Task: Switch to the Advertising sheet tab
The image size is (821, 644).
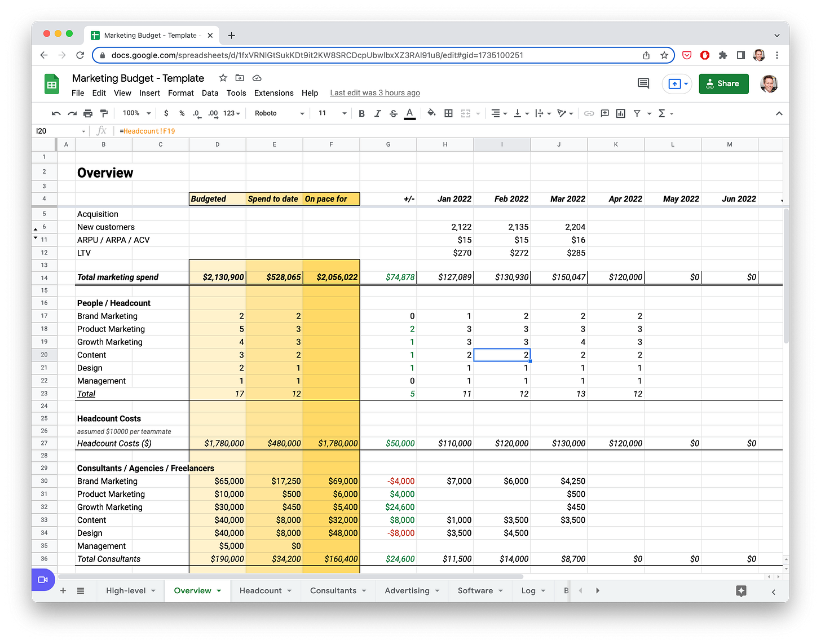Action: coord(407,590)
